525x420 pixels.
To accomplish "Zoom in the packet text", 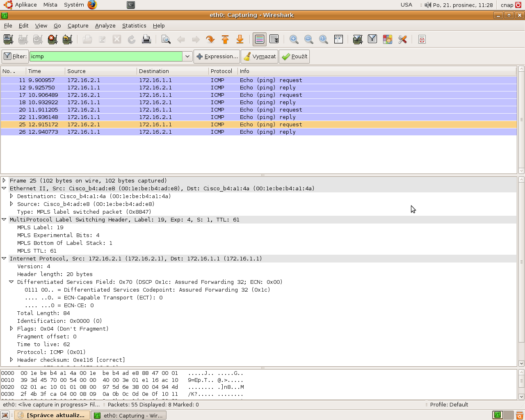I will [x=294, y=39].
